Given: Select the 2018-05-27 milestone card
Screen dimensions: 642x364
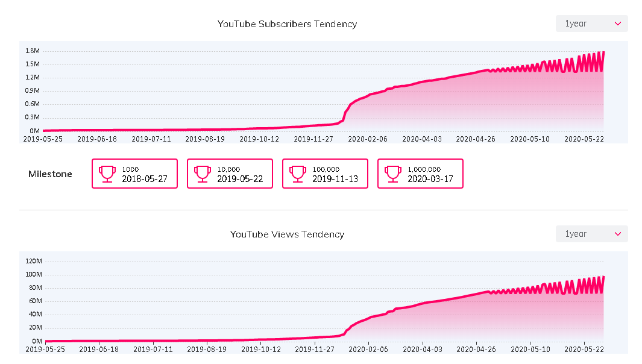Looking at the screenshot, I should point(134,174).
